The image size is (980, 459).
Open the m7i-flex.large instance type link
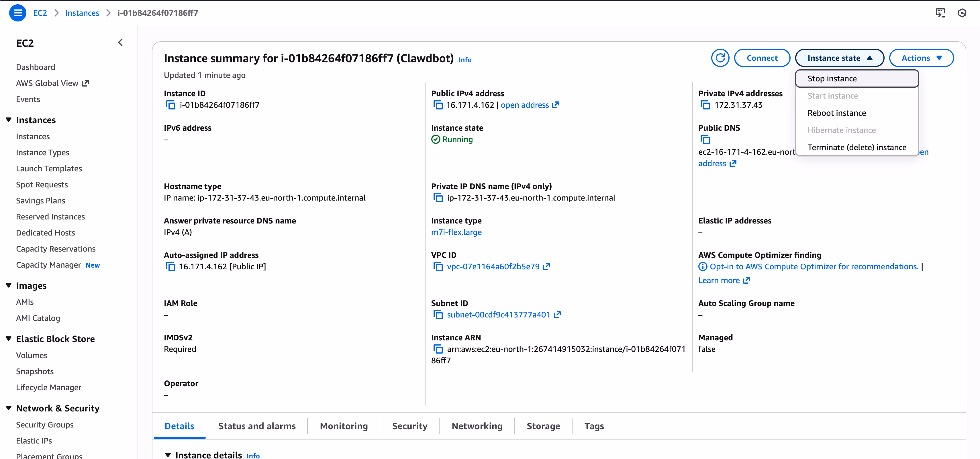click(456, 232)
